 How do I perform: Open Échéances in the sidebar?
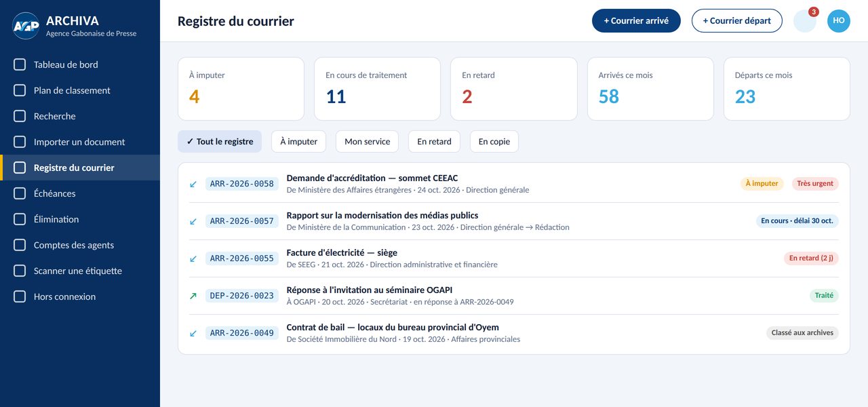(x=80, y=193)
